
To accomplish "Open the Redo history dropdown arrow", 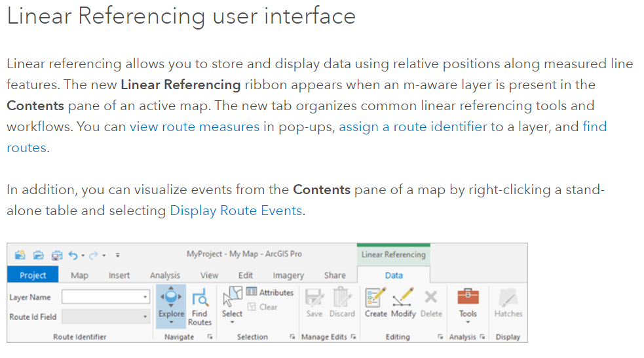I will point(104,256).
